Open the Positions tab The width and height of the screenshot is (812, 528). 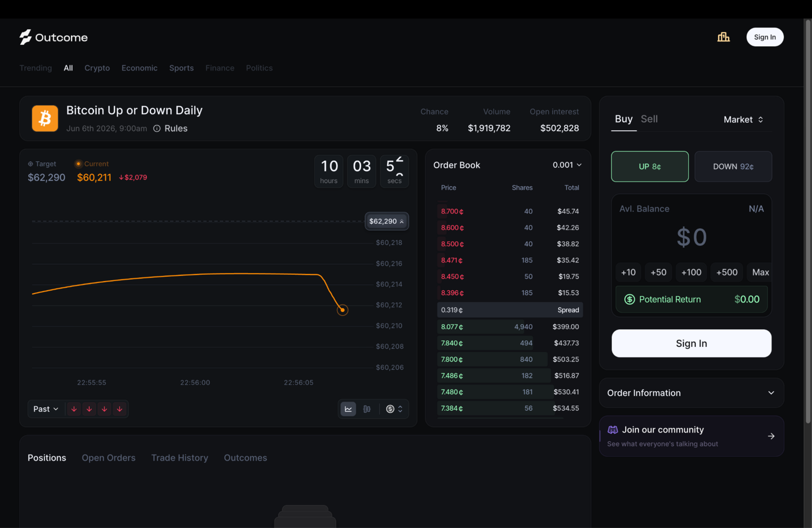(x=47, y=458)
